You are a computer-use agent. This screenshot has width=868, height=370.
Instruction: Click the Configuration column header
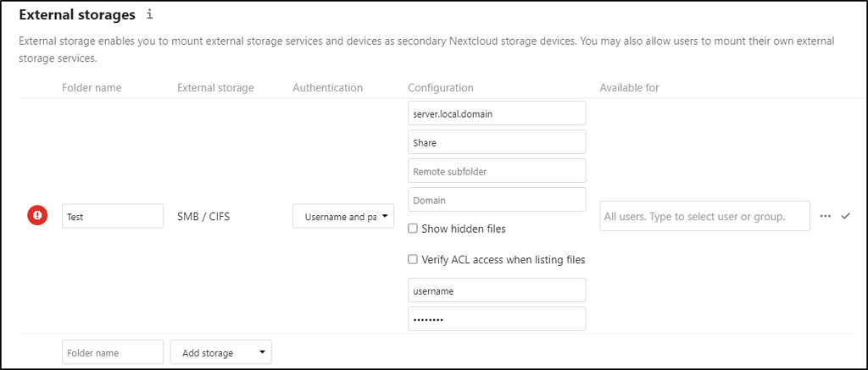(441, 87)
